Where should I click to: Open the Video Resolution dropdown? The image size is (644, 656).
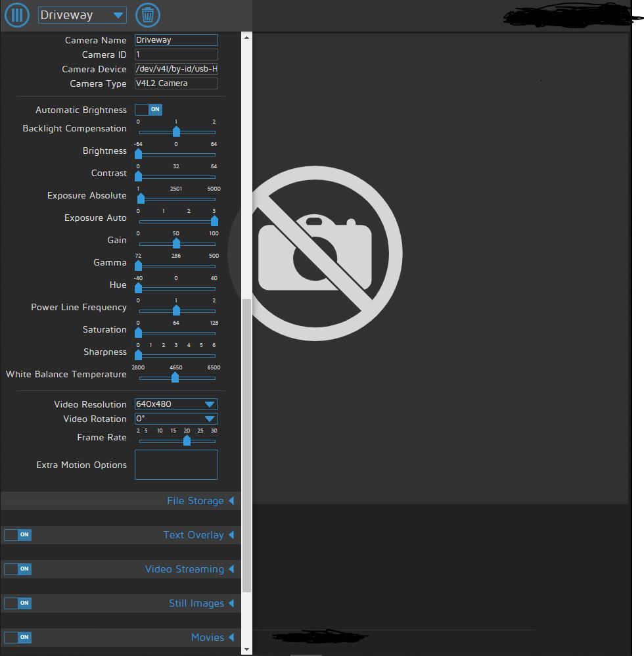(175, 404)
